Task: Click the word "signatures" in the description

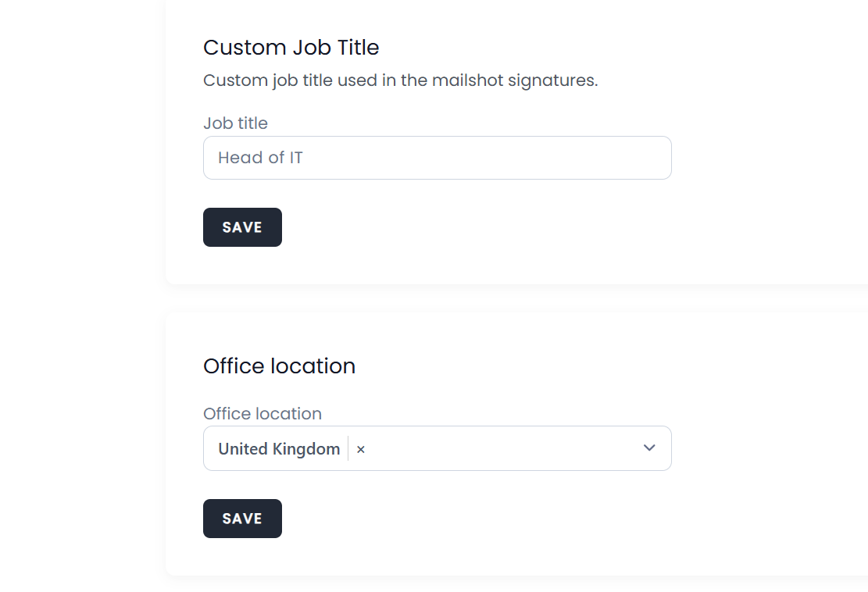Action: coord(552,80)
